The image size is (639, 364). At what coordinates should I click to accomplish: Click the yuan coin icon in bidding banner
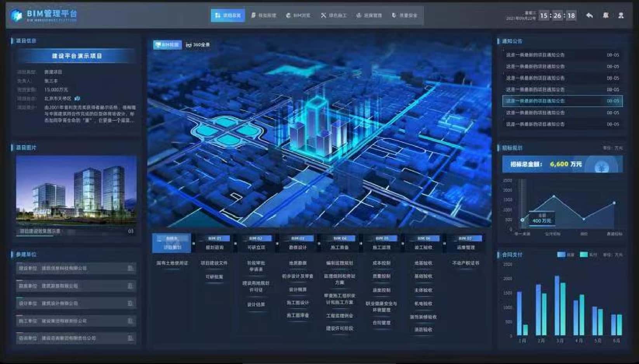(602, 168)
